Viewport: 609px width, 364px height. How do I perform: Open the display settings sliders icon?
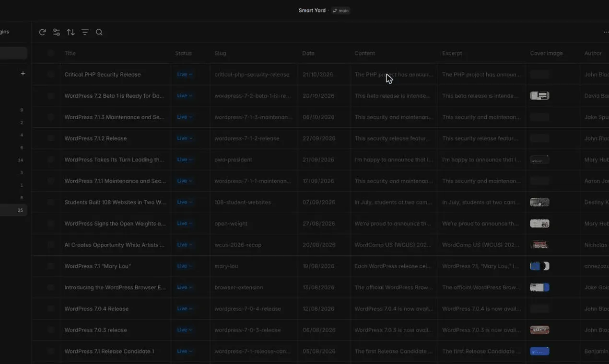(57, 32)
